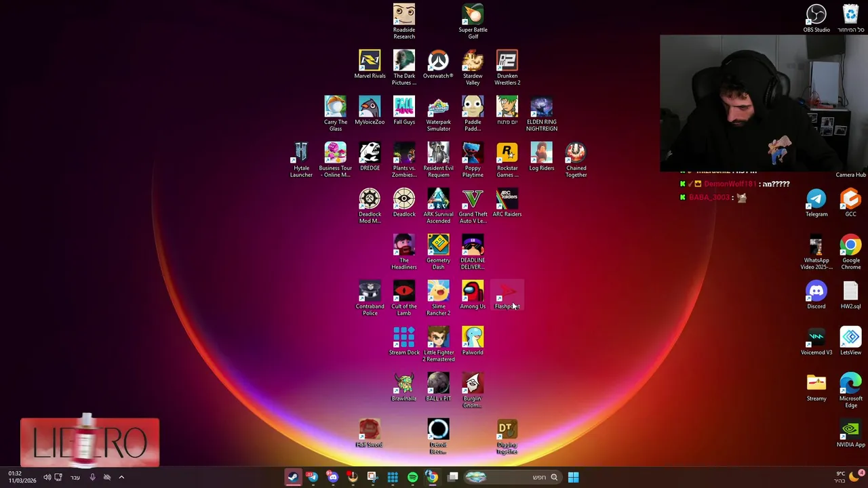Select the Poppy Playtime icon
The image size is (868, 488).
pyautogui.click(x=473, y=159)
